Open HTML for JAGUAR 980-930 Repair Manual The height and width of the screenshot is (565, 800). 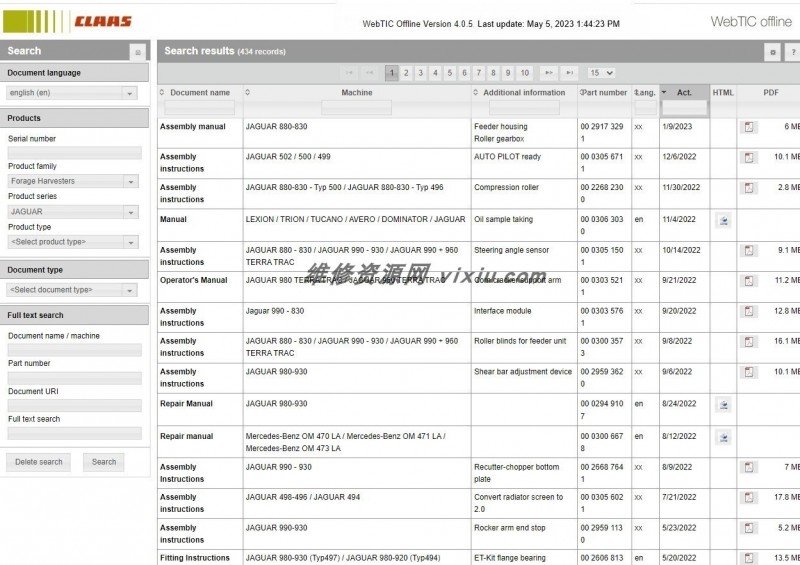coord(723,405)
